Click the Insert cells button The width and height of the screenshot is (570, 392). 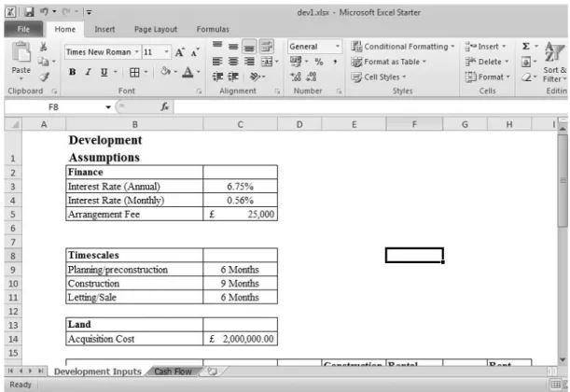pos(485,46)
